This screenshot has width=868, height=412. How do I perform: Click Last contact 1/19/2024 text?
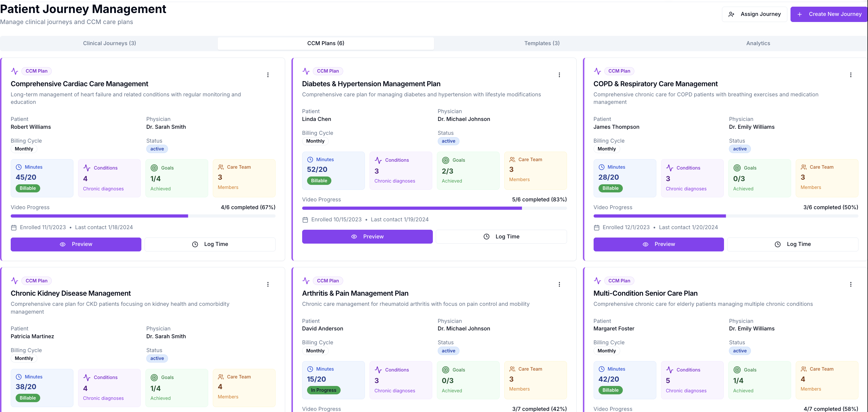click(400, 220)
